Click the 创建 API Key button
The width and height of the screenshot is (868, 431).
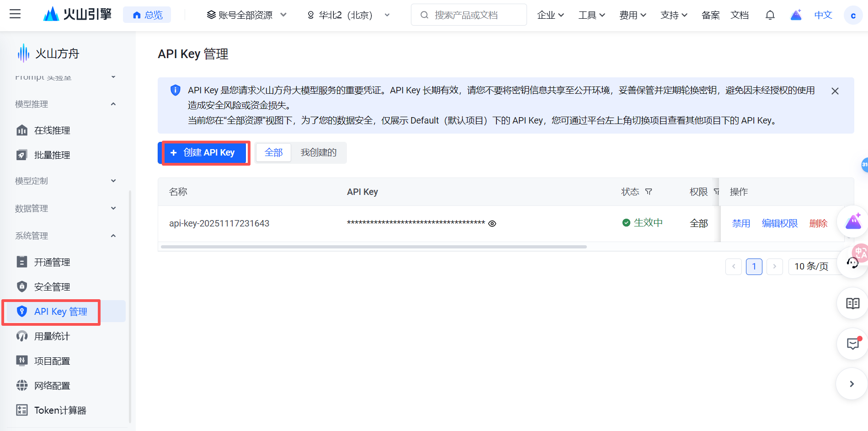tap(204, 153)
